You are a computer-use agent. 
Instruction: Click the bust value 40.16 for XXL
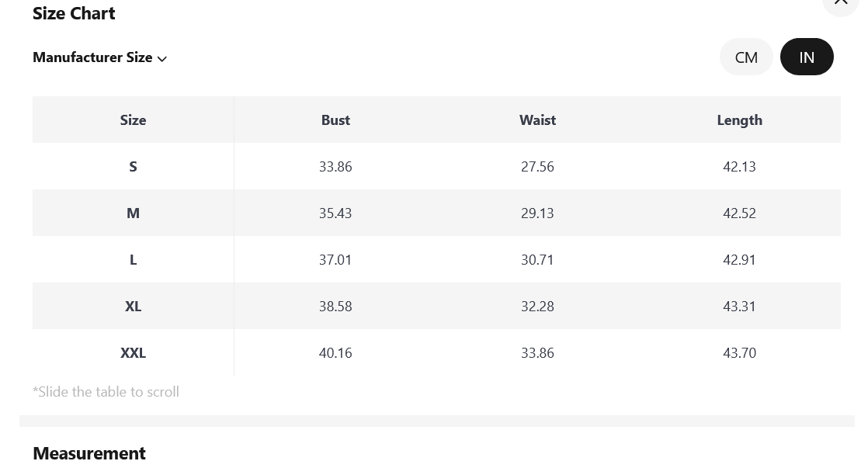(x=335, y=352)
